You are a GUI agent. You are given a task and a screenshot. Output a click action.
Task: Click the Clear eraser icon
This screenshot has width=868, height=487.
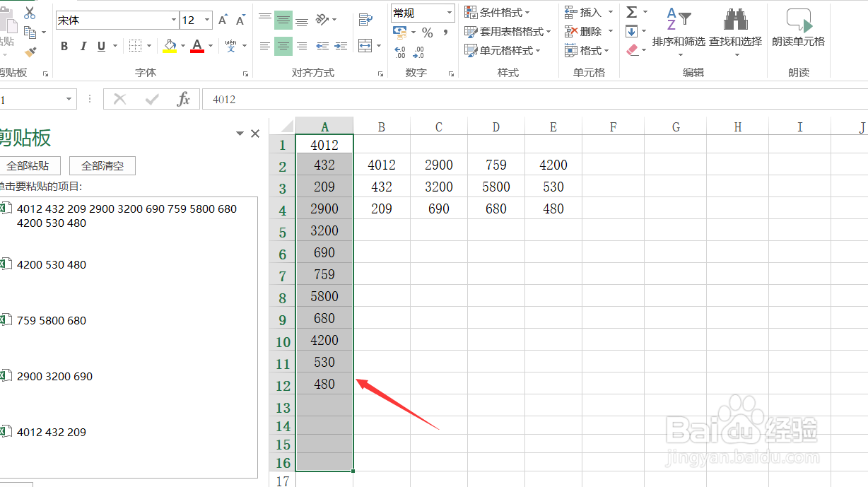click(x=632, y=50)
